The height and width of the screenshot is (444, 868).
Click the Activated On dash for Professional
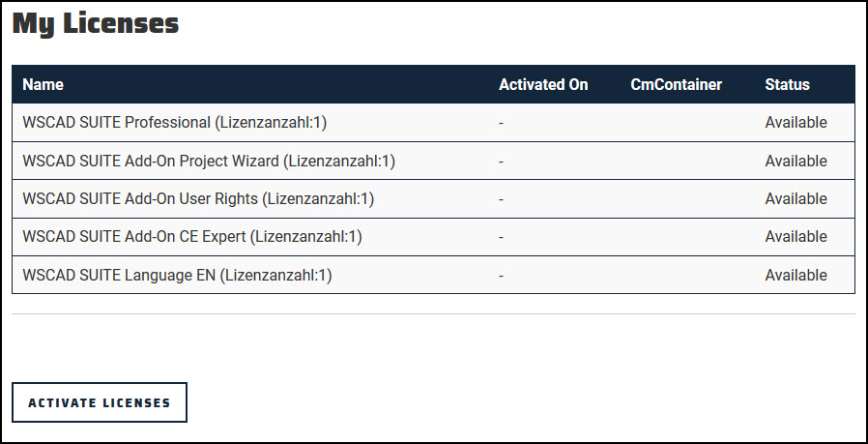[x=501, y=123]
